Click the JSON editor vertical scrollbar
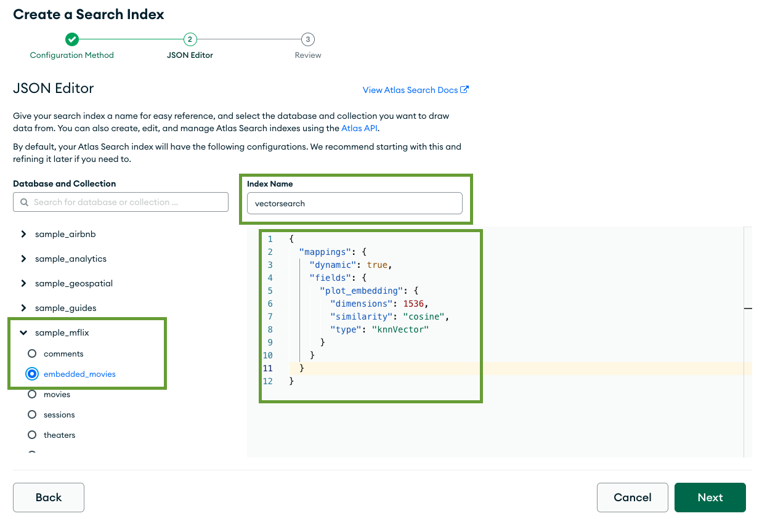Image resolution: width=762 pixels, height=532 pixels. click(748, 342)
